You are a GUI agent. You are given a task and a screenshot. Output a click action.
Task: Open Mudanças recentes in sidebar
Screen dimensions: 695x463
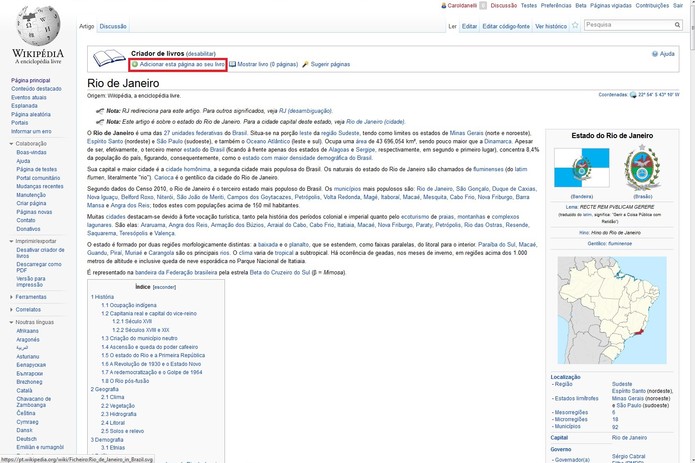pyautogui.click(x=40, y=187)
